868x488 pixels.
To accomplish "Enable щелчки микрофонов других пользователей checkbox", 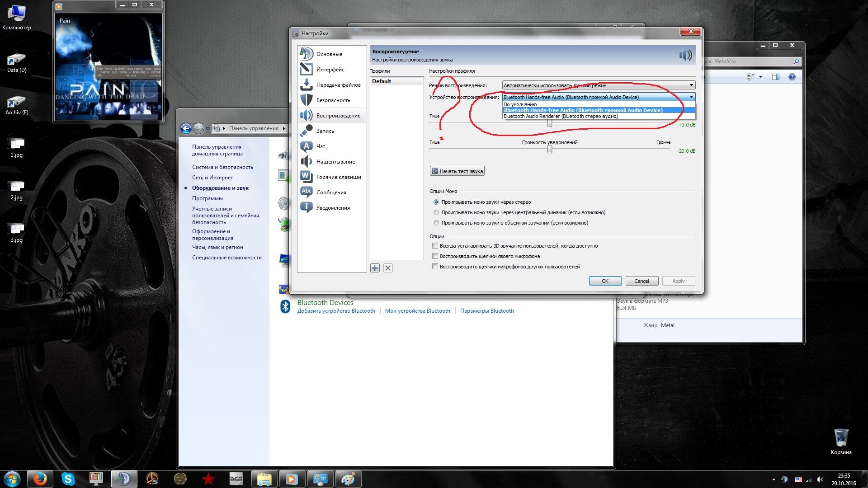I will pyautogui.click(x=435, y=267).
